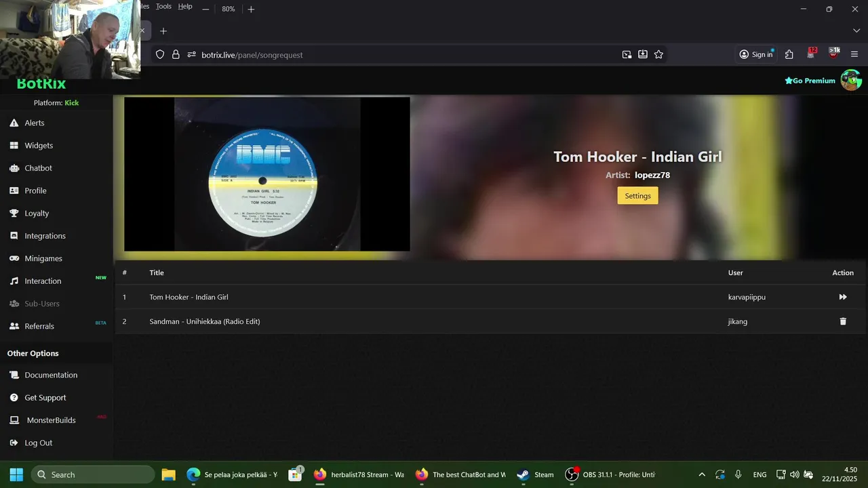
Task: Click the Tom Hooker video thumbnail
Action: (x=267, y=174)
